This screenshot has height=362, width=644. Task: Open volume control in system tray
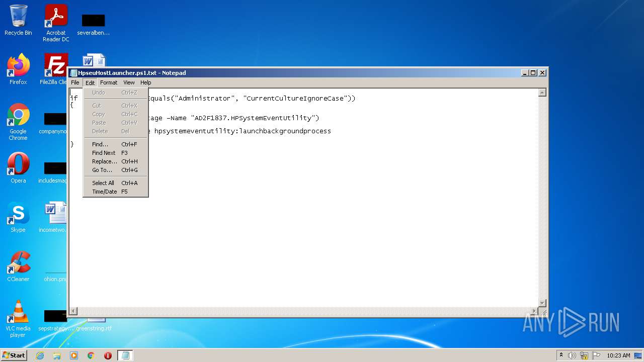(572, 355)
